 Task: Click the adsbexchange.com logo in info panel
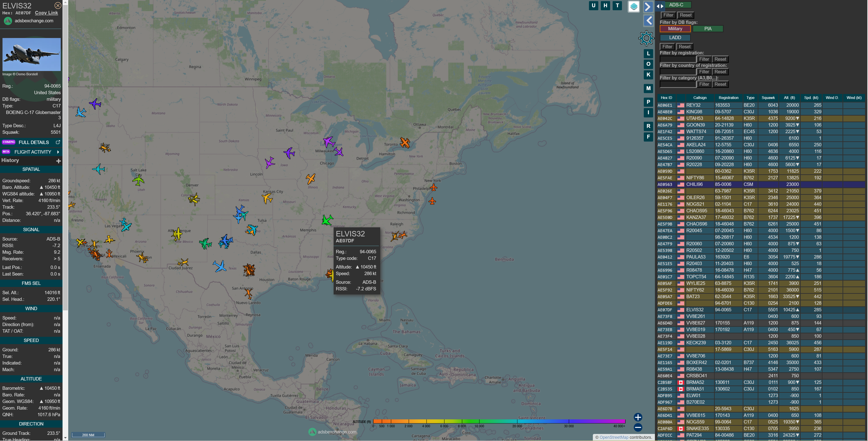click(x=8, y=21)
